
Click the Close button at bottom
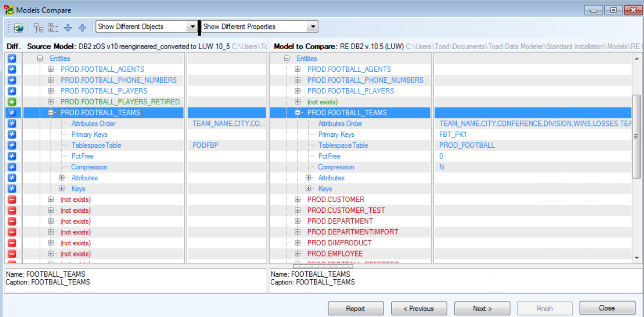point(607,308)
